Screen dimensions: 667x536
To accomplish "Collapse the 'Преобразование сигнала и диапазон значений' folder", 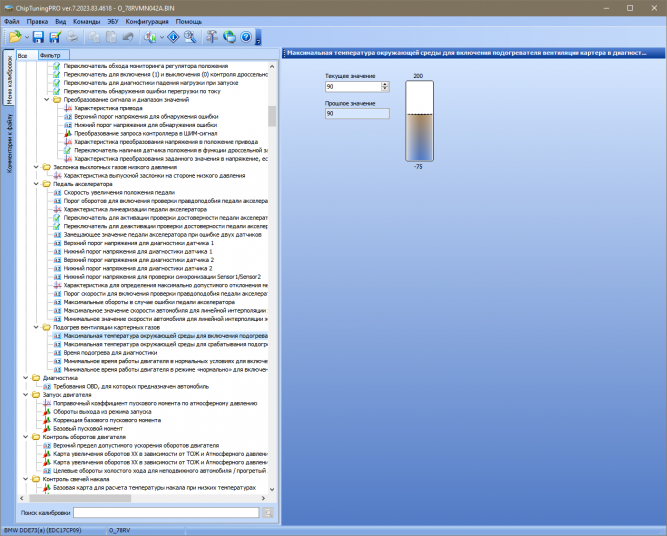I will click(x=46, y=100).
